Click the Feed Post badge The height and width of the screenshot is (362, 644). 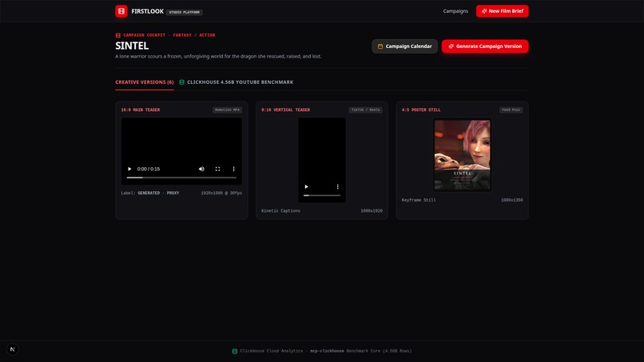point(511,110)
